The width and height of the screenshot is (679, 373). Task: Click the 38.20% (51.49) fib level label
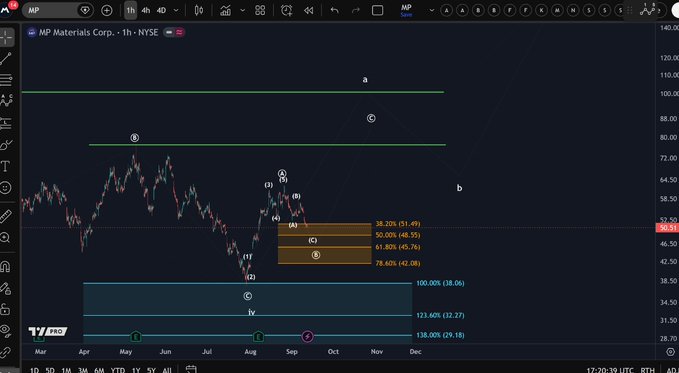[x=398, y=224]
